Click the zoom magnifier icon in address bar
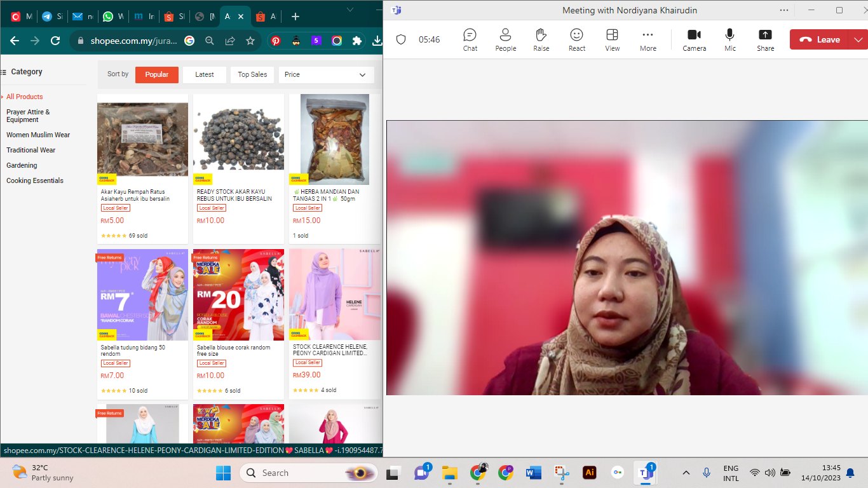Screen dimensions: 868x488 [210, 41]
